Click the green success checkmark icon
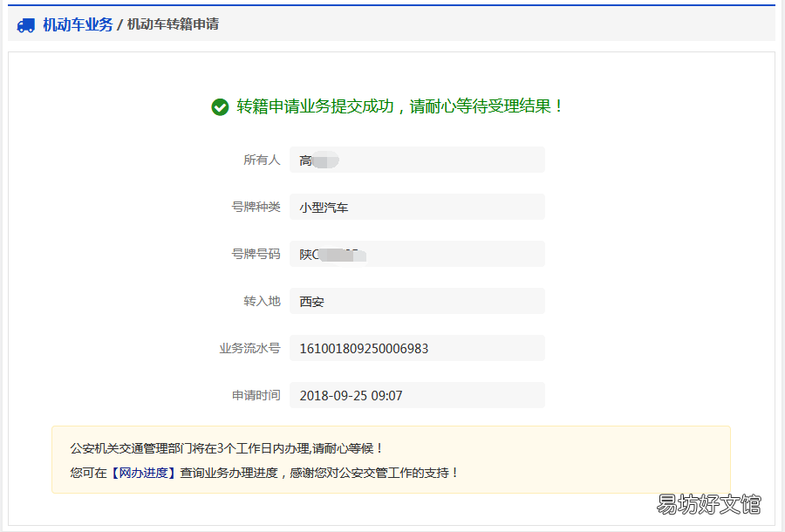The height and width of the screenshot is (532, 785). [220, 106]
